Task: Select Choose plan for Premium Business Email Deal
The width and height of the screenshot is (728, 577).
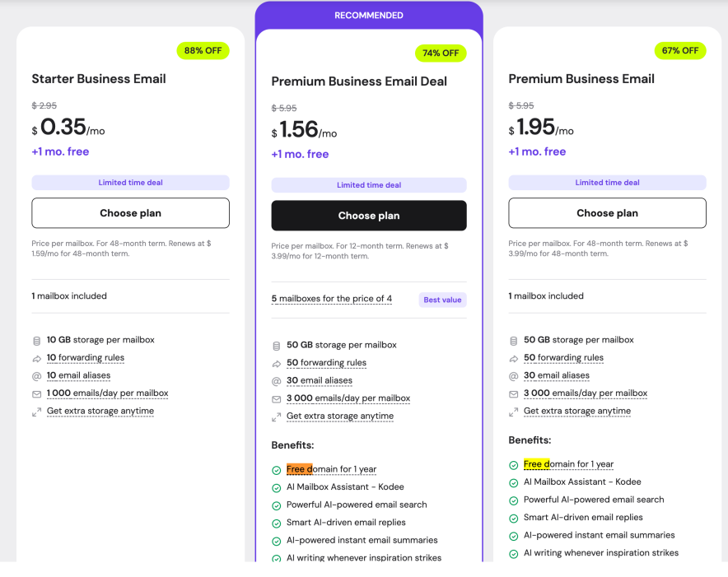Action: [368, 215]
